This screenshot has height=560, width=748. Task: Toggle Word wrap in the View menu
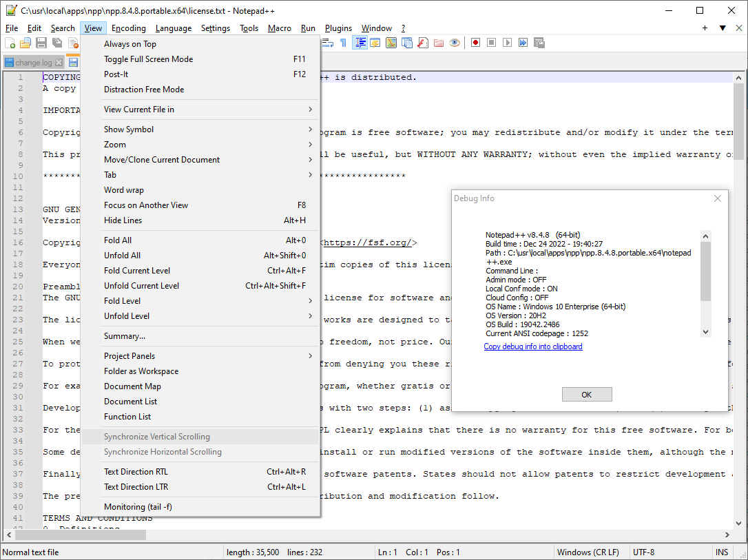tap(200, 190)
